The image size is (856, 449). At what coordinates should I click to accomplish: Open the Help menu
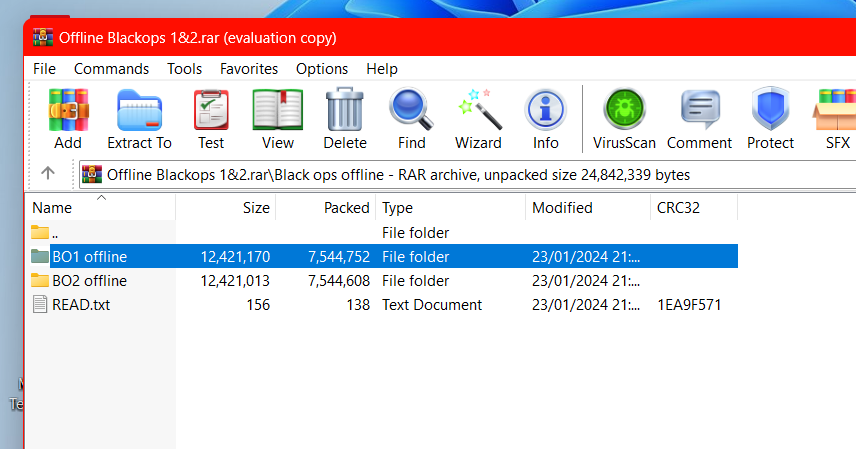click(382, 69)
